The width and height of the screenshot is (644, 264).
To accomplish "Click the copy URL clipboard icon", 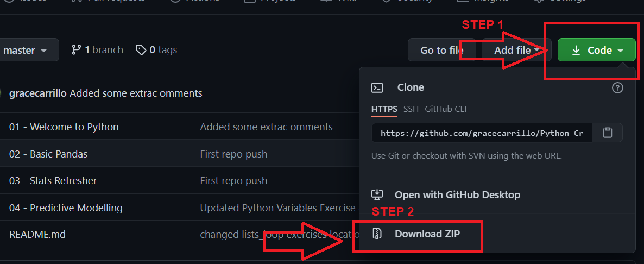I will (608, 133).
